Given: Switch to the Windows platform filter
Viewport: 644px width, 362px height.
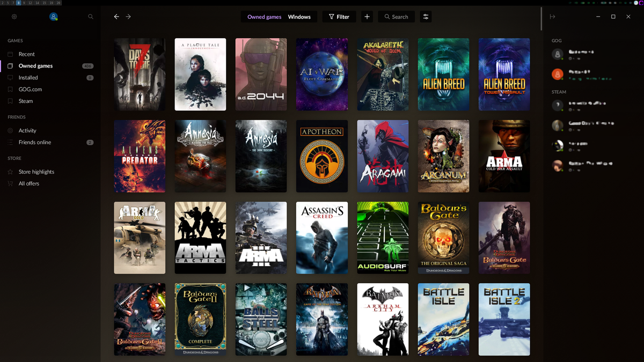Looking at the screenshot, I should tap(299, 17).
